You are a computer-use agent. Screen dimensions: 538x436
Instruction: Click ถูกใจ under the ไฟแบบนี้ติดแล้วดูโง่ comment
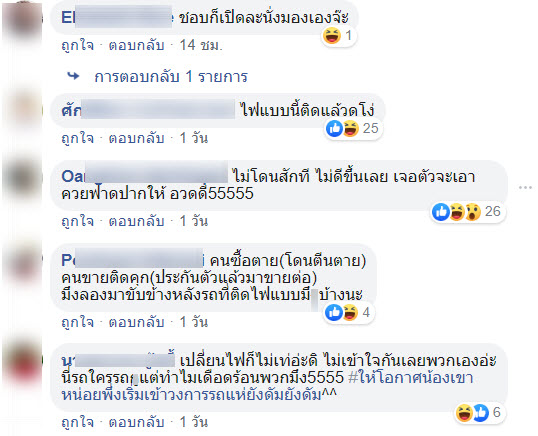78,138
